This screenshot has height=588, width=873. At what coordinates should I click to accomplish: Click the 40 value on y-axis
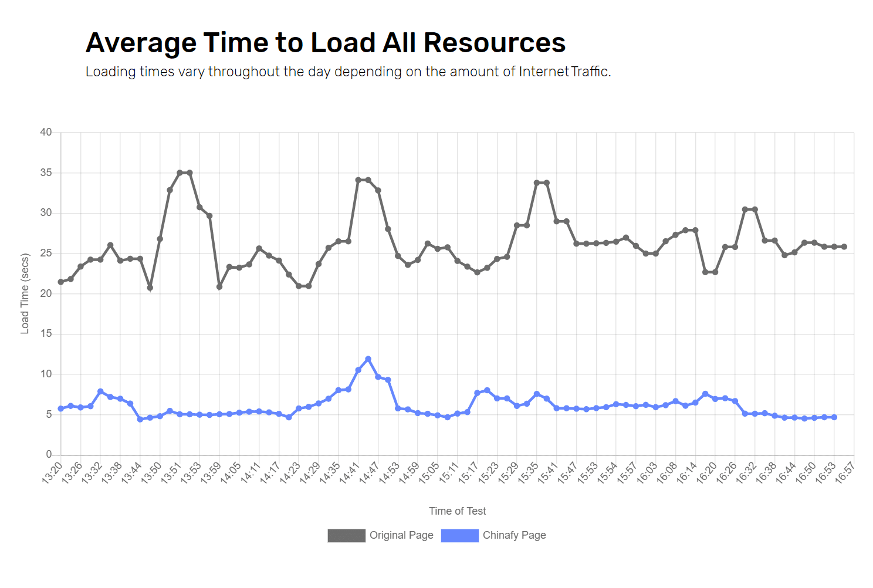(x=46, y=133)
